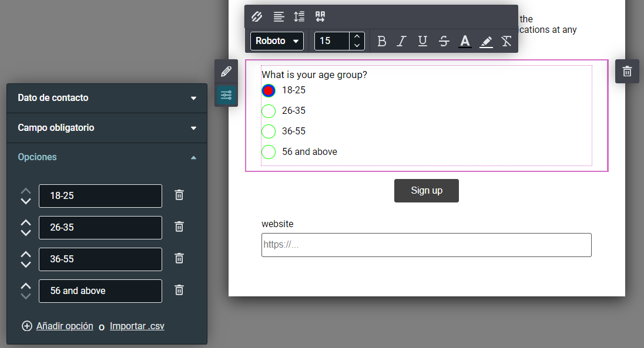Click the Añadir opción link
This screenshot has width=644, height=348.
[x=65, y=326]
